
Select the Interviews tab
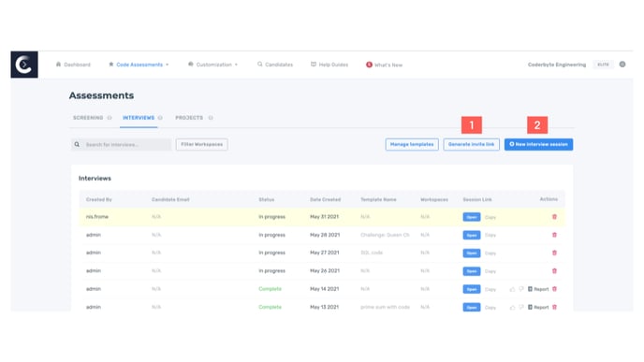139,118
